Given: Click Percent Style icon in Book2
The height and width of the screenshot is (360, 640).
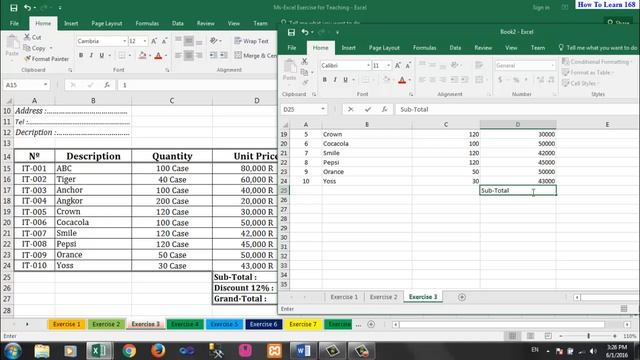Looking at the screenshot, I should (x=516, y=80).
